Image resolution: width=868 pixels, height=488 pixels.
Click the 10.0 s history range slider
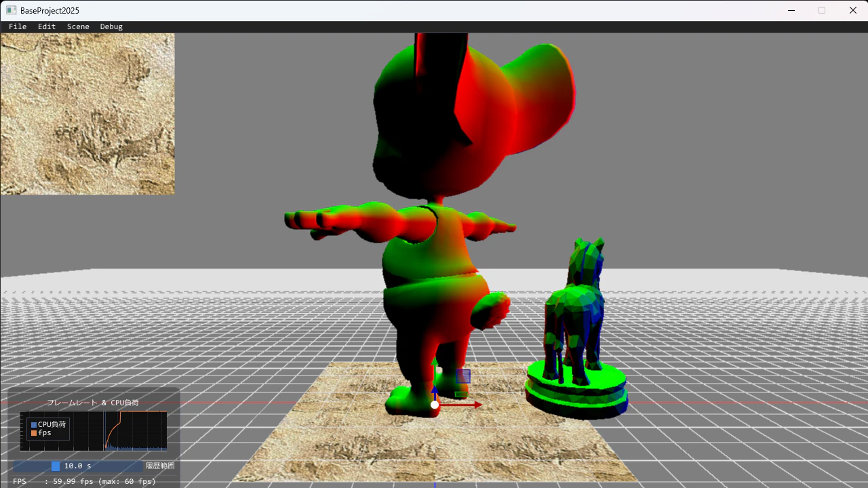coord(78,466)
